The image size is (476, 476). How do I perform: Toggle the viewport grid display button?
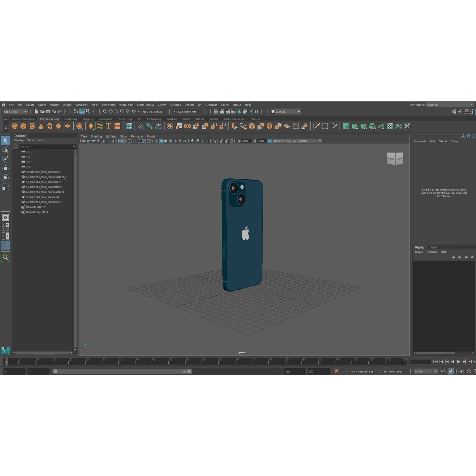[x=120, y=141]
